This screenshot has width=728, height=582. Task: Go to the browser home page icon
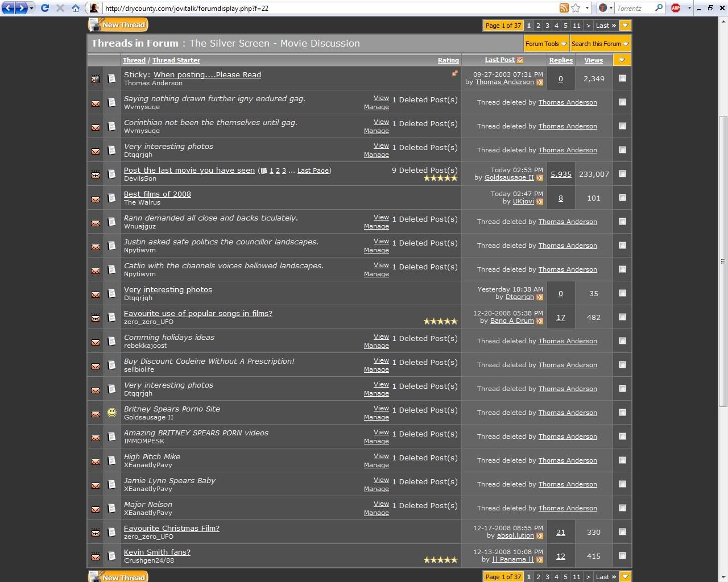click(x=75, y=8)
